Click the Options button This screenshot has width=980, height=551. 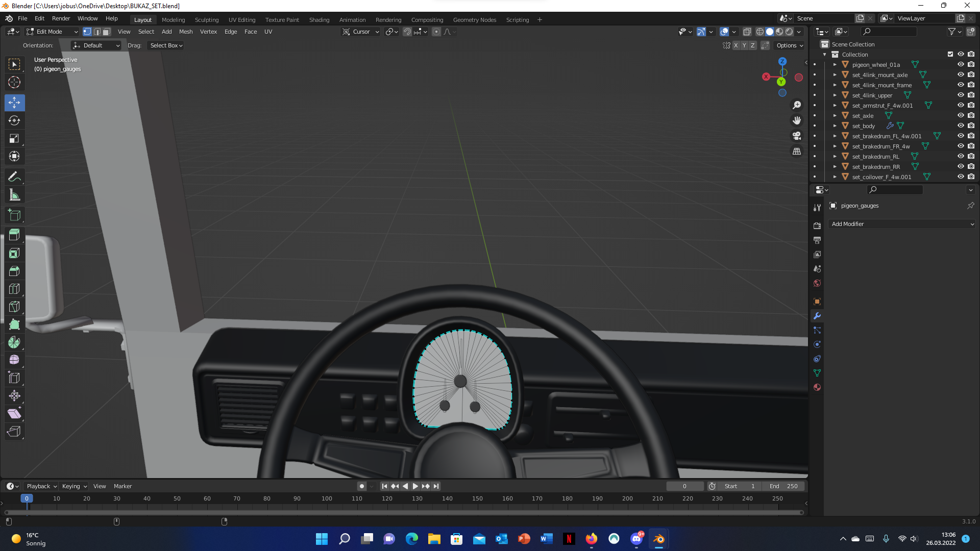790,45
